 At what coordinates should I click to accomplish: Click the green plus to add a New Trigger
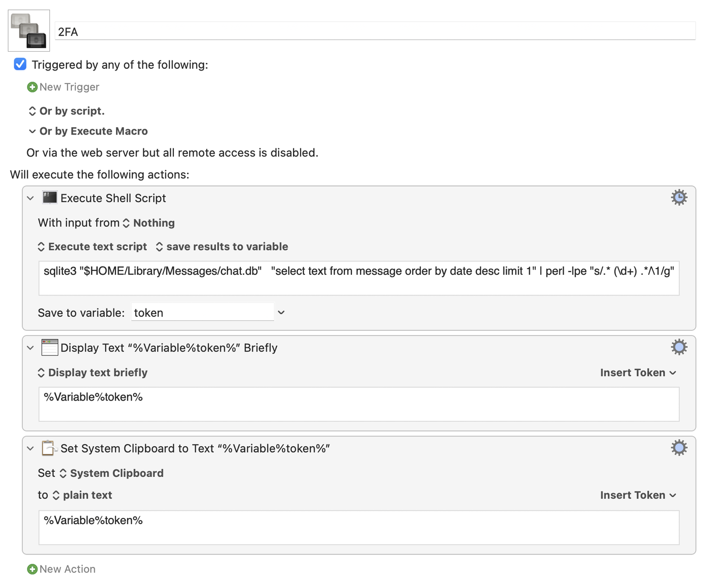(31, 87)
